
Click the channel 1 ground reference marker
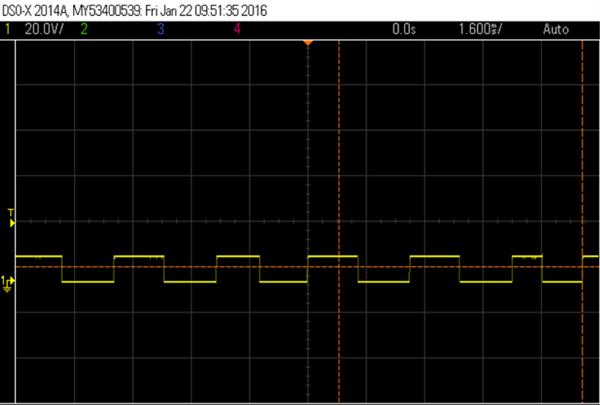(x=8, y=283)
